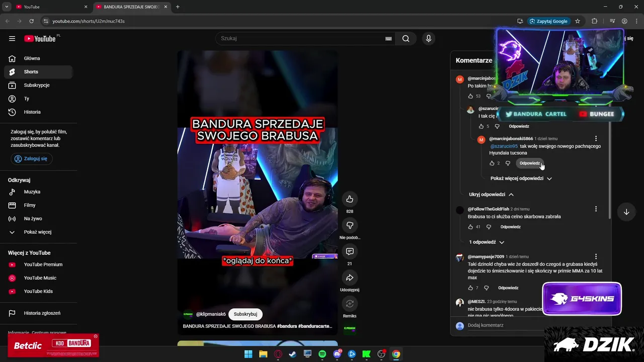Viewport: 644px width, 362px height.
Task: Like the Hyundaia tucsona reply (2 likes)
Action: (x=492, y=163)
